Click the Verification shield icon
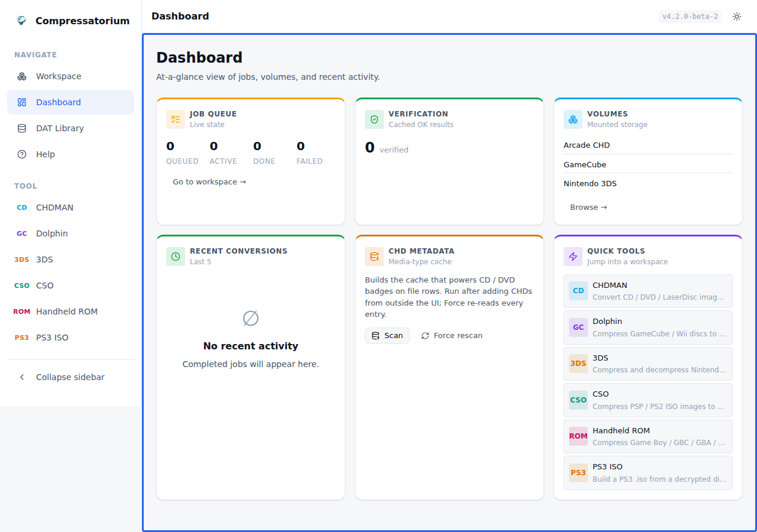 tap(374, 119)
